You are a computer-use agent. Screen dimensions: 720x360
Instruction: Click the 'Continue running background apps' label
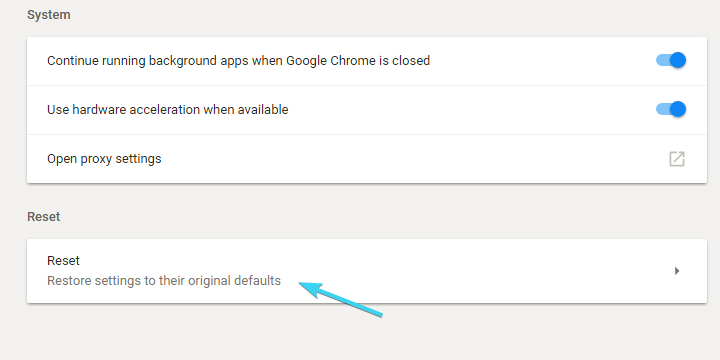[x=238, y=61]
